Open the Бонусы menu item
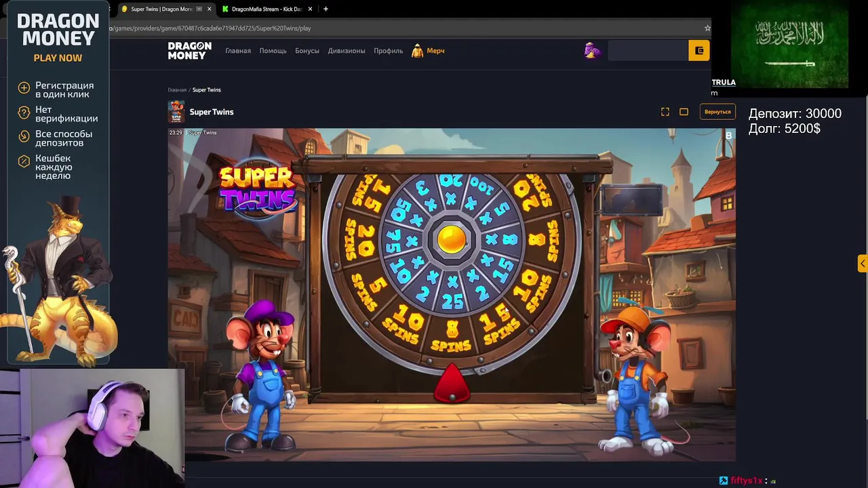Image resolution: width=868 pixels, height=488 pixels. point(307,51)
